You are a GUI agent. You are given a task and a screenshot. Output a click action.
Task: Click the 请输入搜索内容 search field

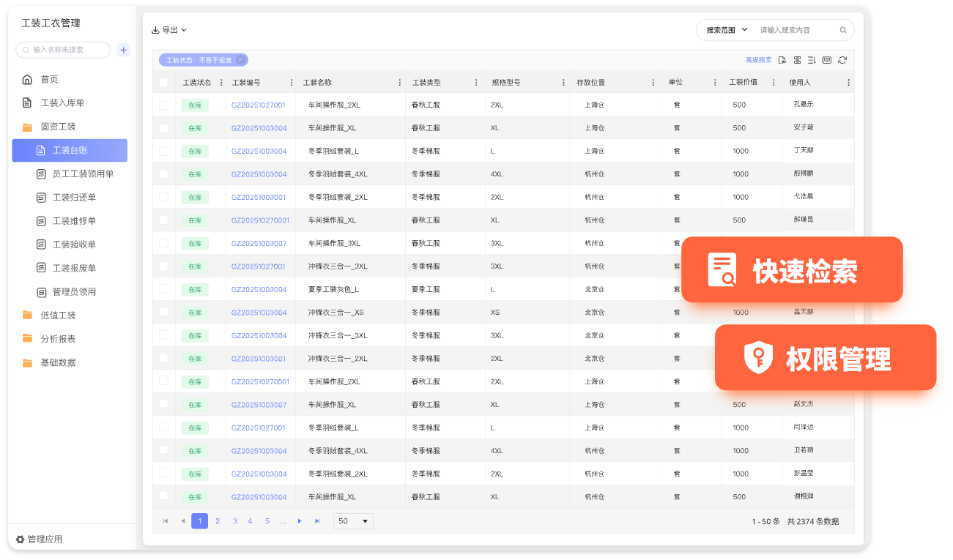pyautogui.click(x=795, y=30)
